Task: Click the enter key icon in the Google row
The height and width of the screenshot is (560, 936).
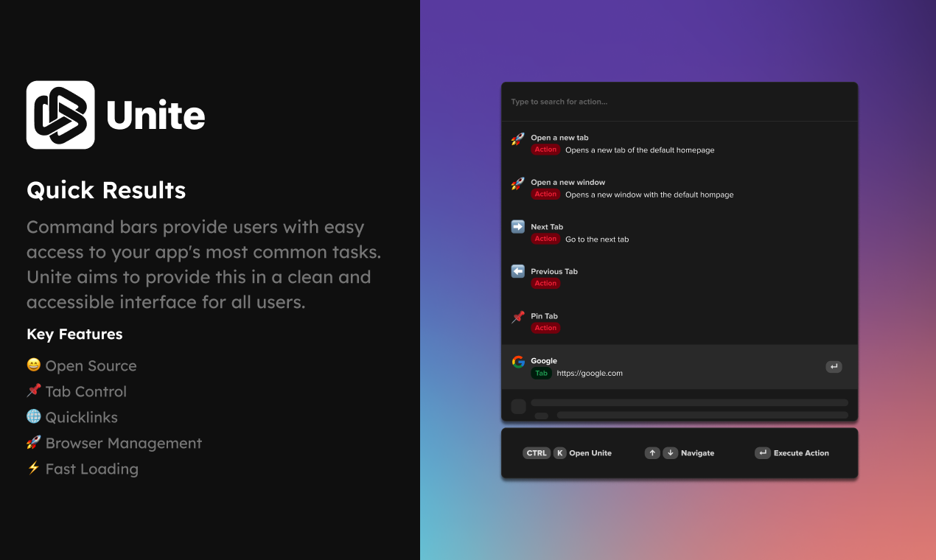Action: pos(834,367)
